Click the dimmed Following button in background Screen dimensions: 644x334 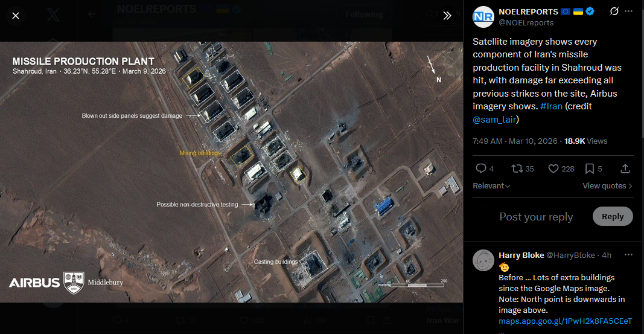[x=364, y=14]
